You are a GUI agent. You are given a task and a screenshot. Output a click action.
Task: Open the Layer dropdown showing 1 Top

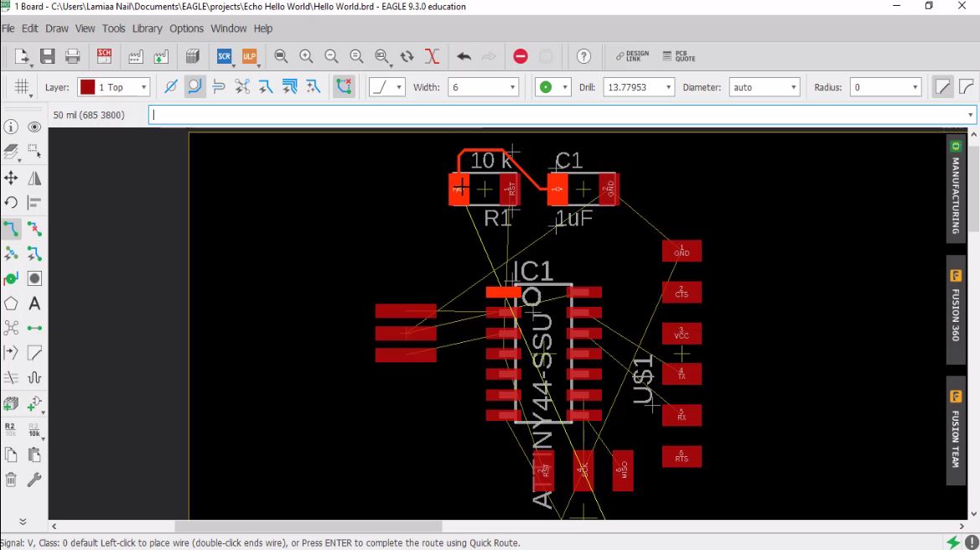coord(113,87)
